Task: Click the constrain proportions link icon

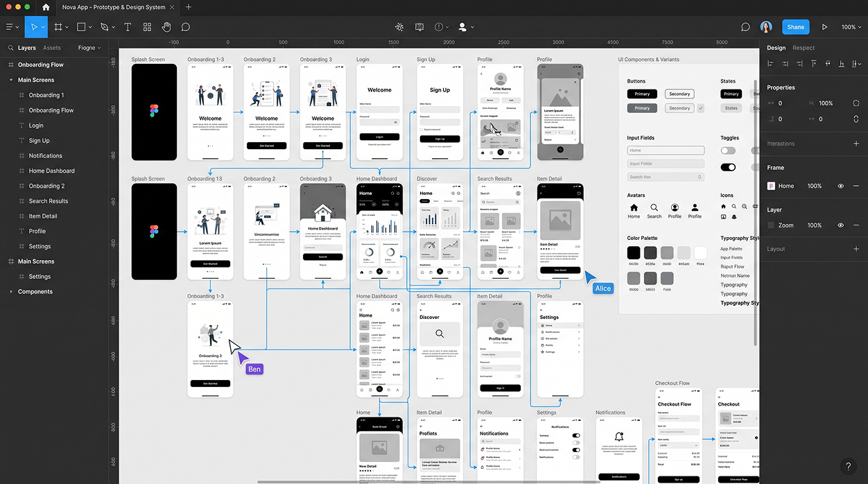Action: (x=856, y=119)
